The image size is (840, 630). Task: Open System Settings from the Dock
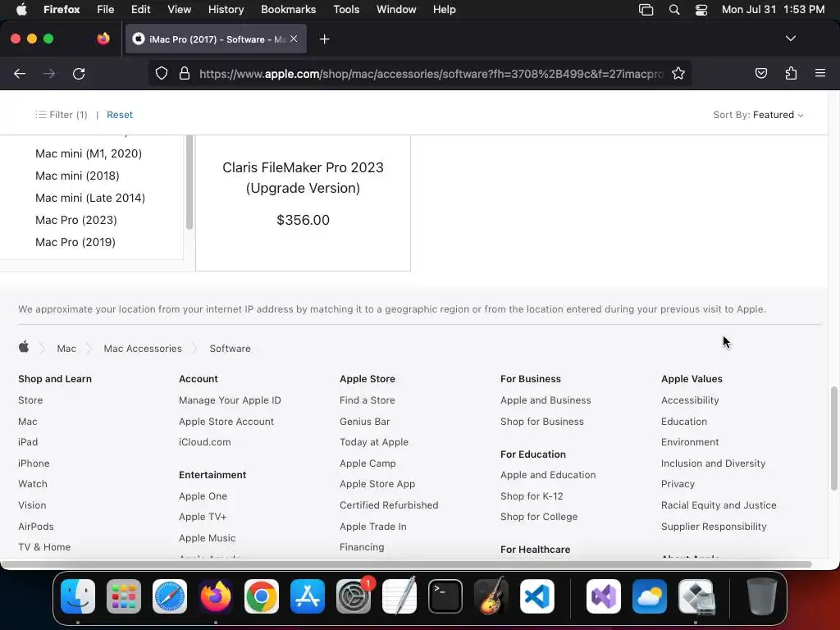pyautogui.click(x=354, y=596)
